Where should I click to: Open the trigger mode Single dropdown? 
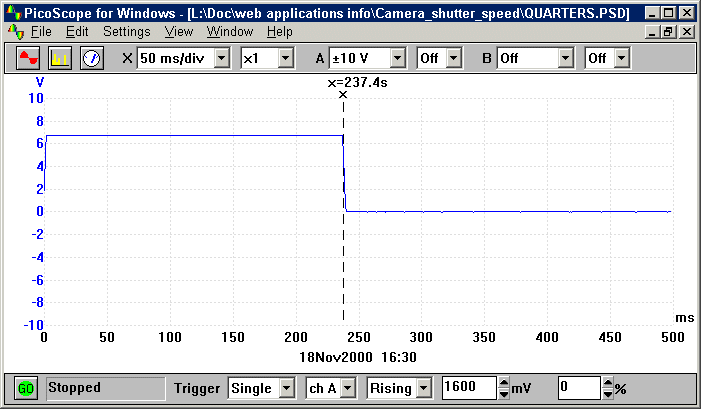coord(286,388)
